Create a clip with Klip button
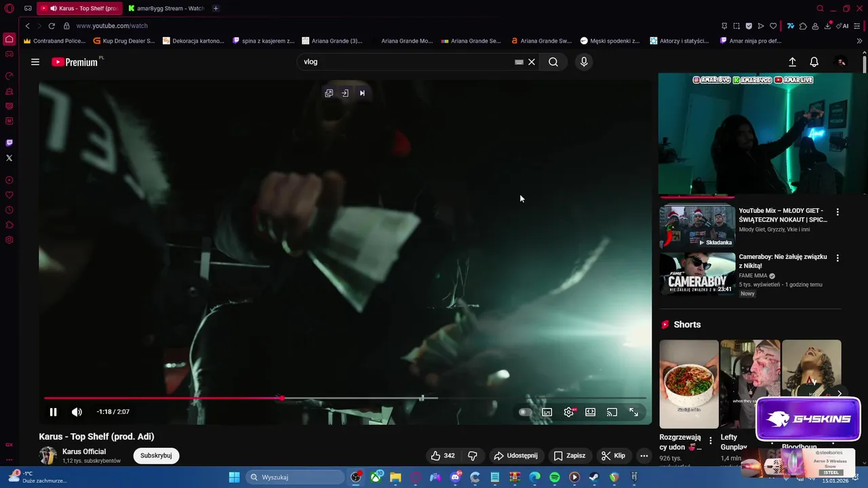This screenshot has width=868, height=488. point(614,455)
